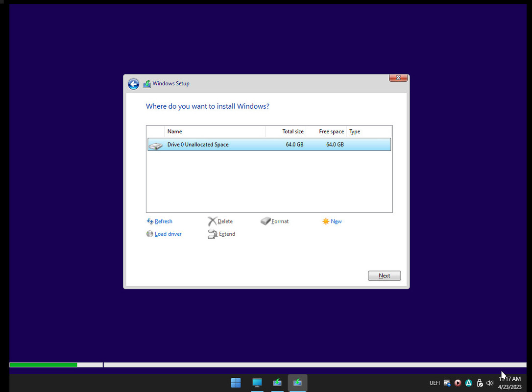Click the volume speaker tray icon
The height and width of the screenshot is (392, 532).
point(489,383)
